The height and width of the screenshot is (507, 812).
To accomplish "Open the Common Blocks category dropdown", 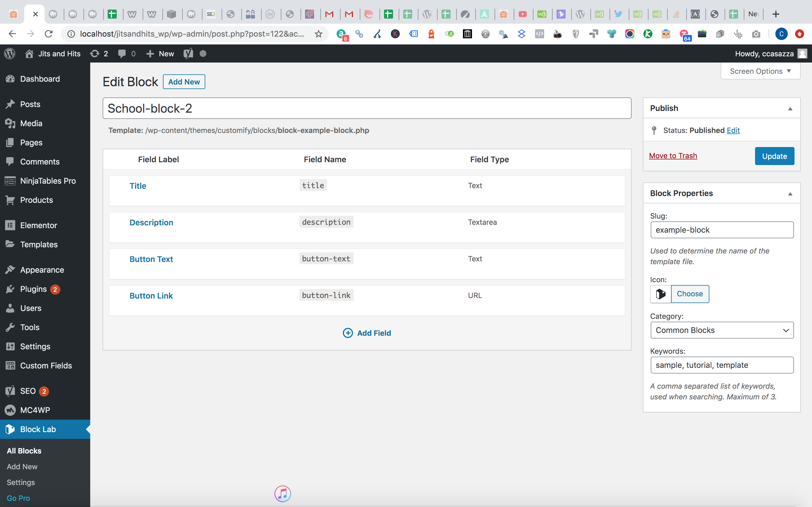I will (721, 330).
